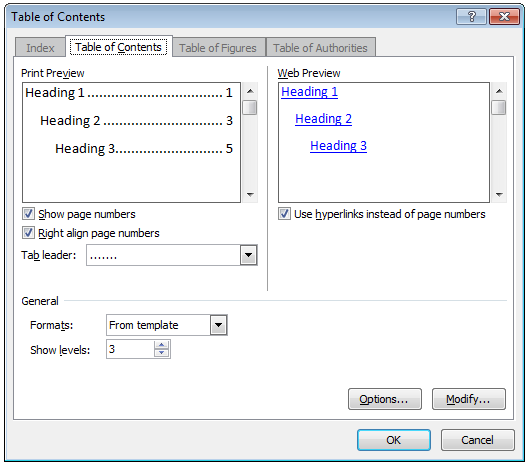Open the Table of Figures tab

pyautogui.click(x=218, y=48)
